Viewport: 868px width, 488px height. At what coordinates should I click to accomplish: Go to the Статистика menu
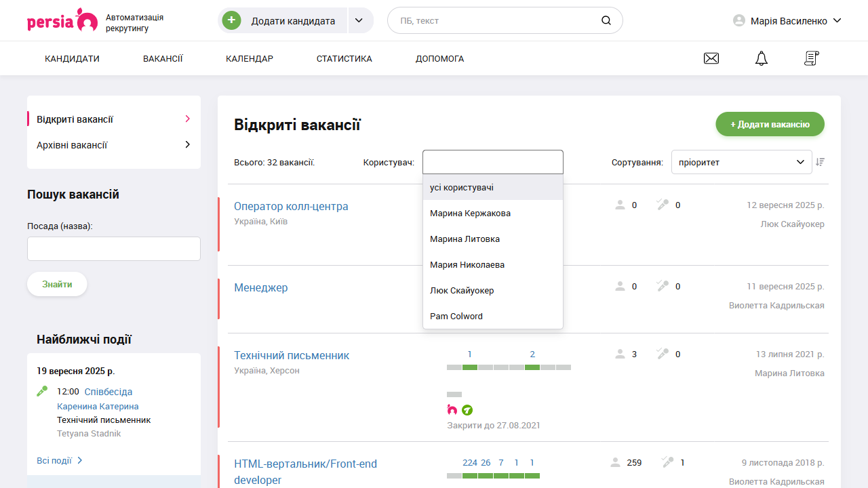click(344, 59)
